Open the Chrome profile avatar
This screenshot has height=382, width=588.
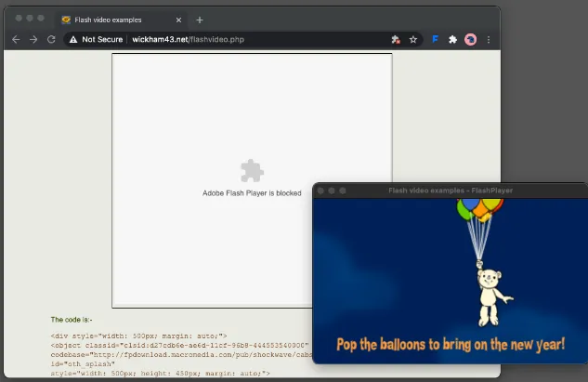pyautogui.click(x=471, y=39)
